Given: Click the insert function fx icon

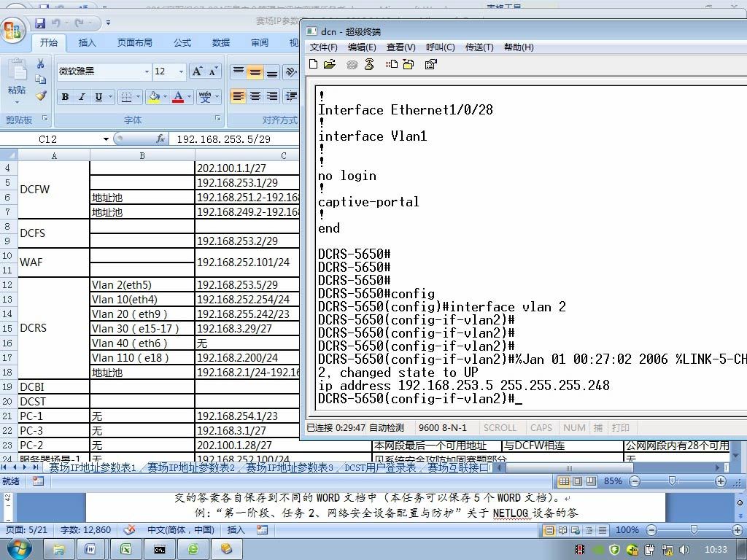Looking at the screenshot, I should tap(160, 139).
